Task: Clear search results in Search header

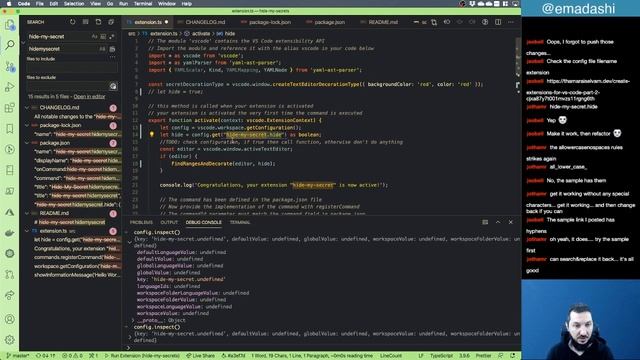Action: coord(85,22)
